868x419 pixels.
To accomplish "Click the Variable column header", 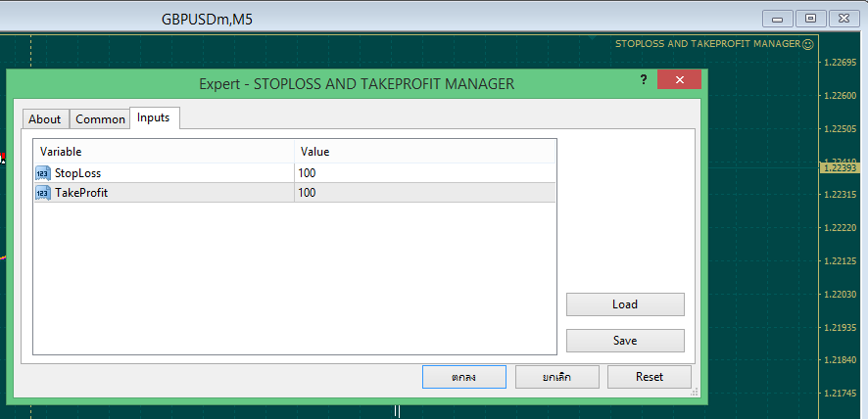I will tap(164, 151).
